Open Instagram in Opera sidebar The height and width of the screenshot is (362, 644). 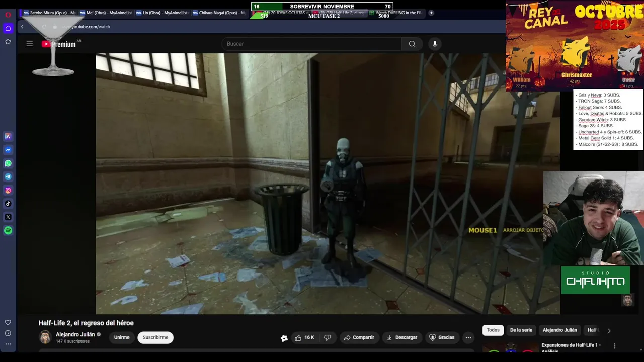pyautogui.click(x=8, y=191)
